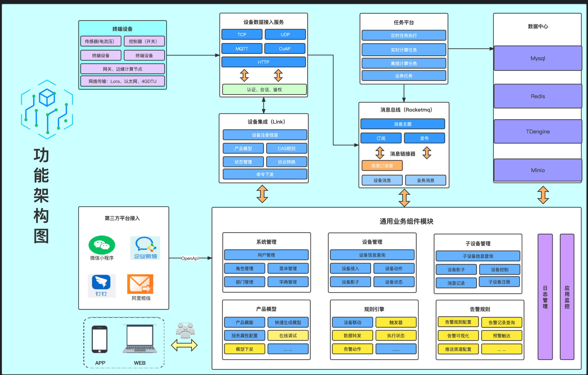Select the 网关、边缘计算节点 block

123,69
